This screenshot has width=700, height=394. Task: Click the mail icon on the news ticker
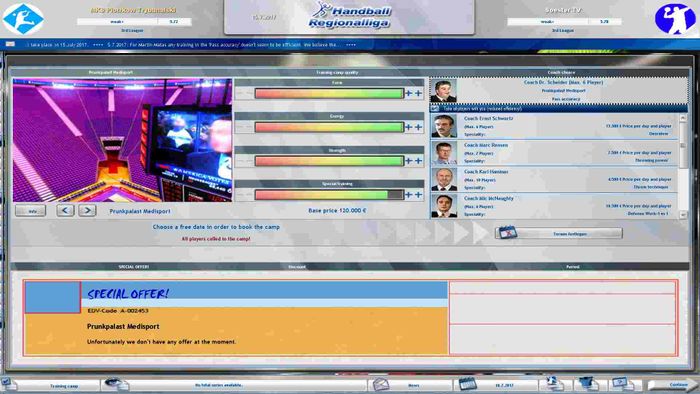tap(10, 44)
